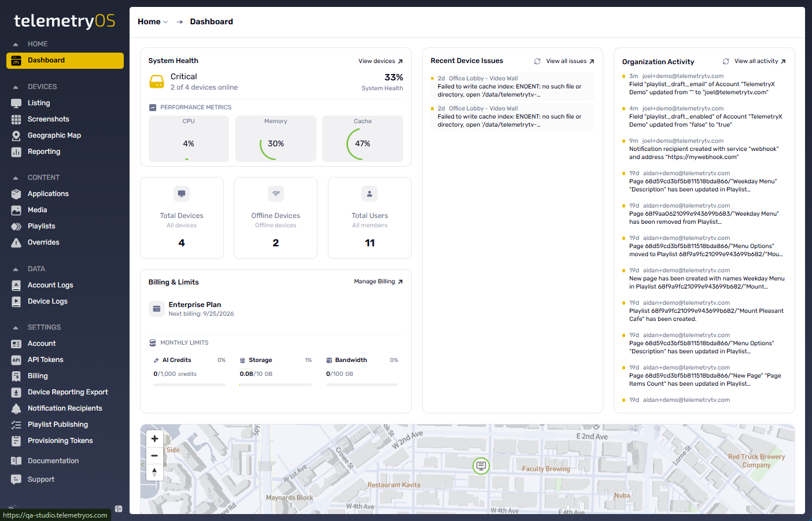
Task: Open Playlist Publishing icon
Action: [16, 424]
